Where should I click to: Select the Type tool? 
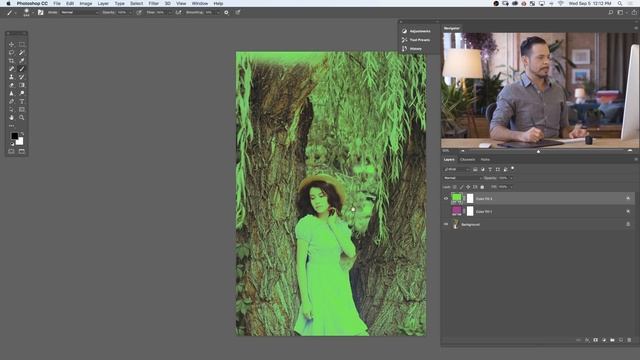(22, 101)
